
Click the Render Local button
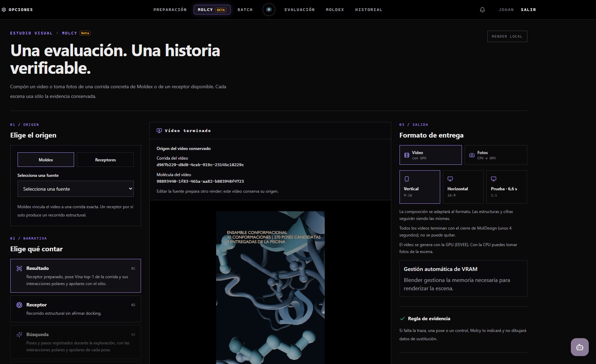pos(507,37)
